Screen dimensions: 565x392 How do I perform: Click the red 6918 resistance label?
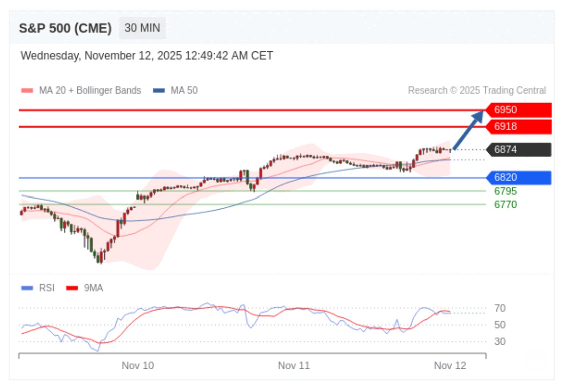coord(518,126)
